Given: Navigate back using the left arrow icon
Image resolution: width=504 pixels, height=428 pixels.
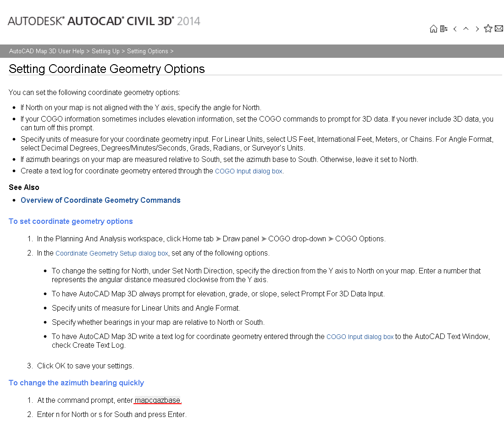Looking at the screenshot, I should click(x=455, y=28).
